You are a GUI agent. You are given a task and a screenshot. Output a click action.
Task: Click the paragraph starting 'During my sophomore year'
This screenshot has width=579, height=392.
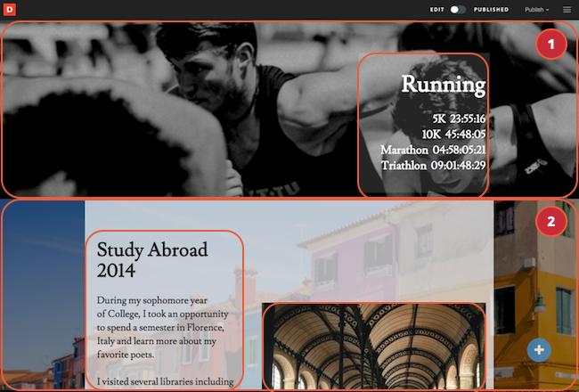(x=162, y=327)
